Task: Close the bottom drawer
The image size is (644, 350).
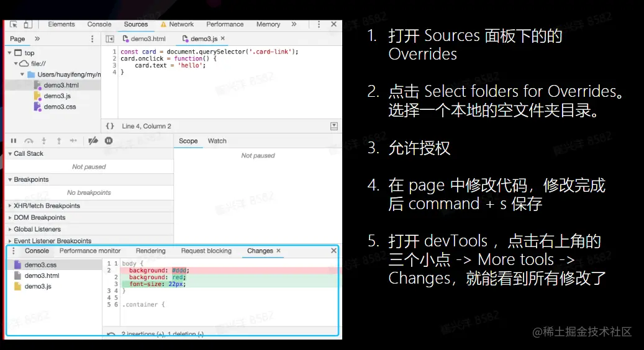Action: point(333,250)
